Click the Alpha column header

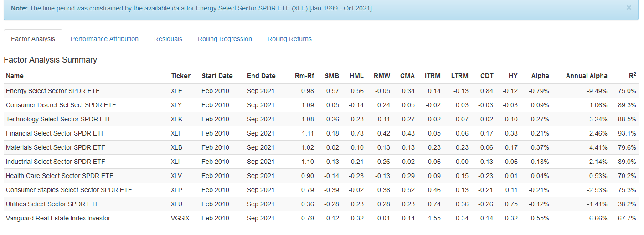point(540,76)
